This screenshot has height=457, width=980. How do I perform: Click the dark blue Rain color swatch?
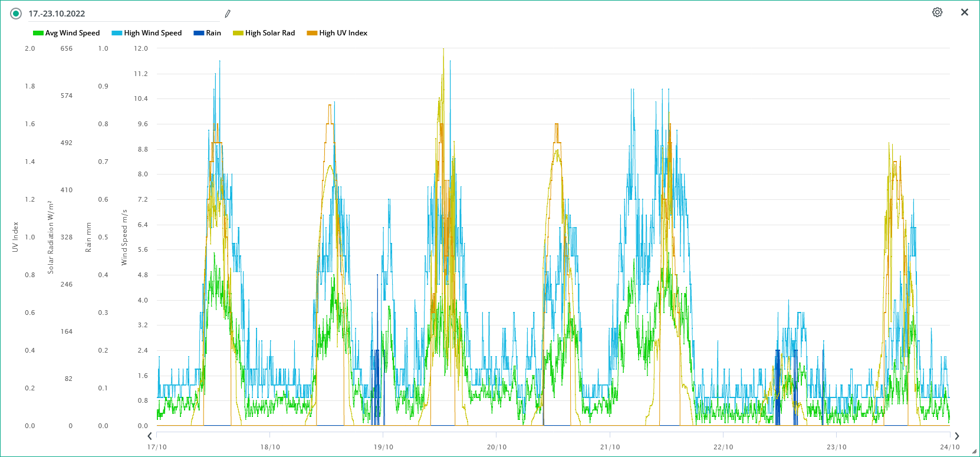click(x=199, y=33)
